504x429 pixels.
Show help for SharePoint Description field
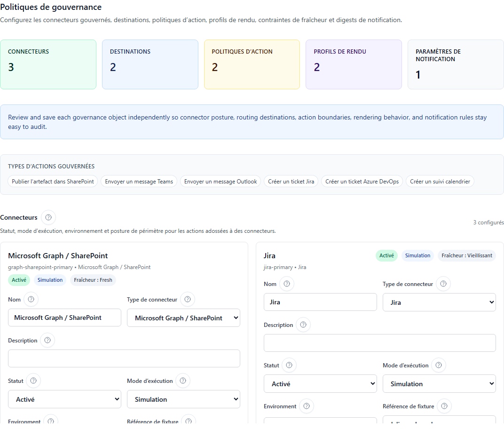tap(47, 340)
